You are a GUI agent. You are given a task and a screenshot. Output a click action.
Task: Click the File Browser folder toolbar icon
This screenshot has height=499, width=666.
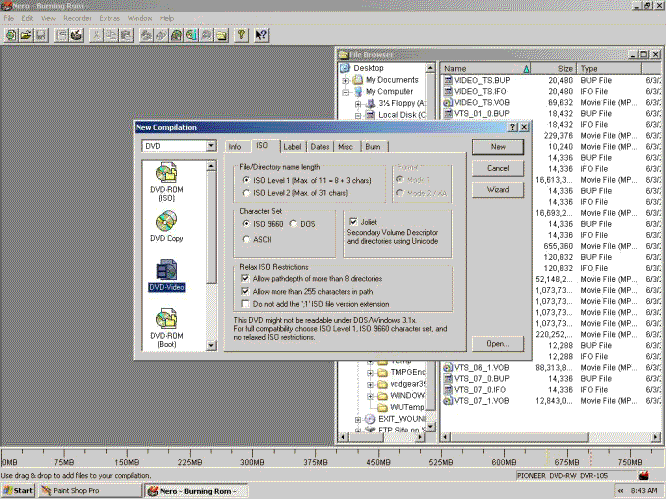(x=221, y=35)
